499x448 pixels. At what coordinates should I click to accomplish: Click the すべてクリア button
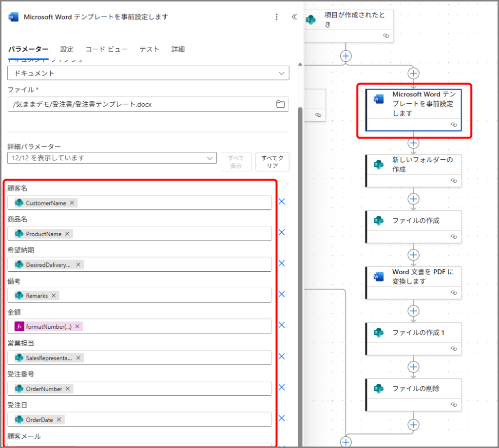pyautogui.click(x=272, y=162)
